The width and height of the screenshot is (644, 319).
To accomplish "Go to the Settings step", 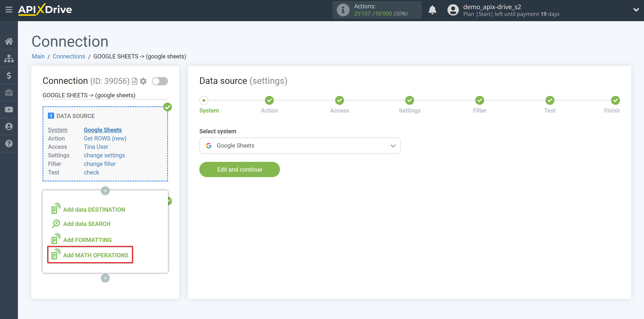I will tap(409, 101).
